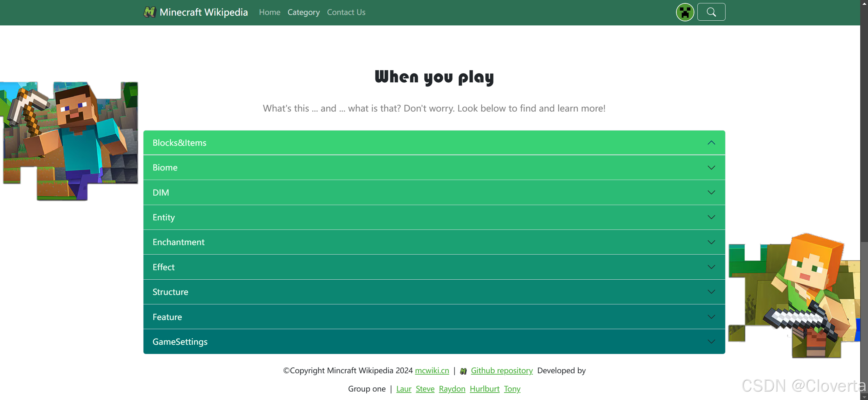The width and height of the screenshot is (868, 400).
Task: Expand the Structure section chevron
Action: [x=711, y=292]
